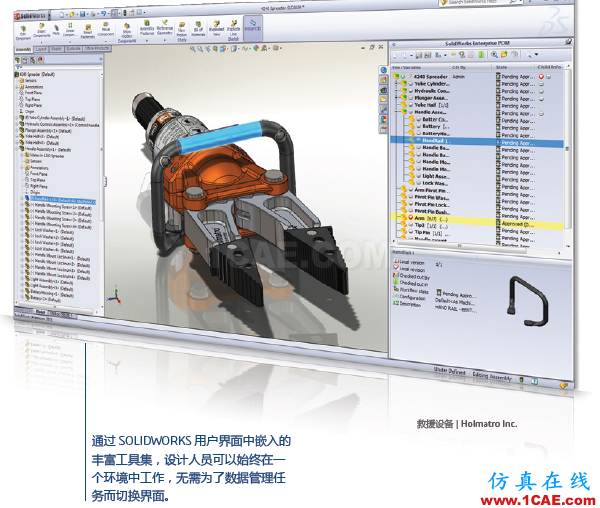Viewport: 600px width, 508px height.
Task: Click the HandRail preview thumbnail
Action: pyautogui.click(x=527, y=301)
